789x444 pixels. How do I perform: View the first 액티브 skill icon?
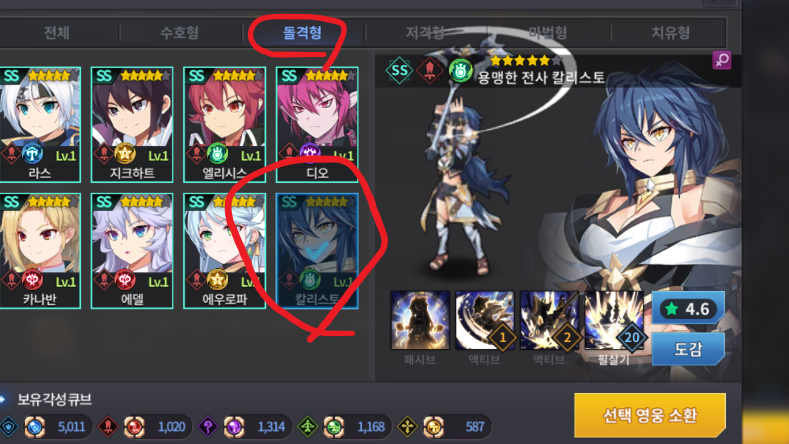[485, 320]
